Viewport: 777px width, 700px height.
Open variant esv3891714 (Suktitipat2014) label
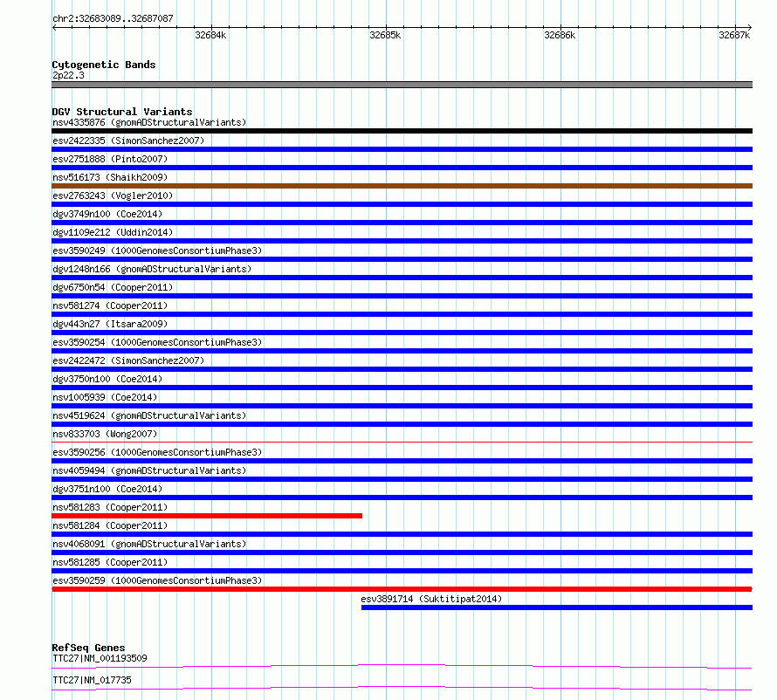tap(431, 599)
